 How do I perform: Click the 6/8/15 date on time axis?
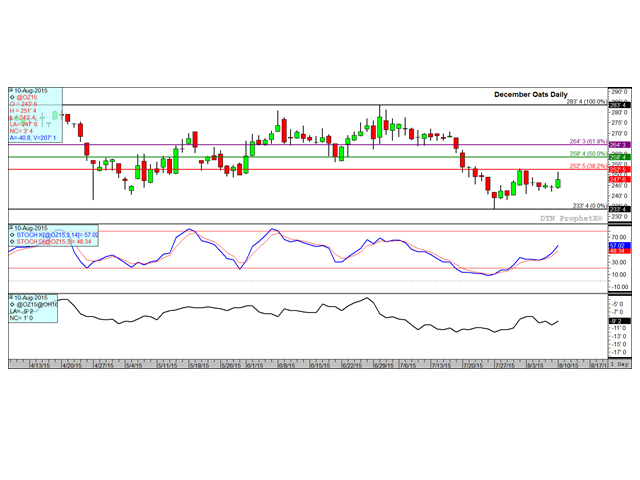pyautogui.click(x=287, y=365)
